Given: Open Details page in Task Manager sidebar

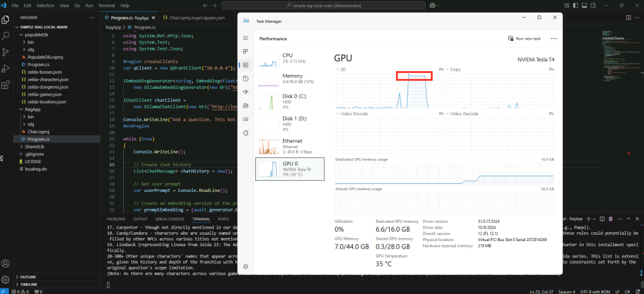Looking at the screenshot, I should pyautogui.click(x=246, y=119).
